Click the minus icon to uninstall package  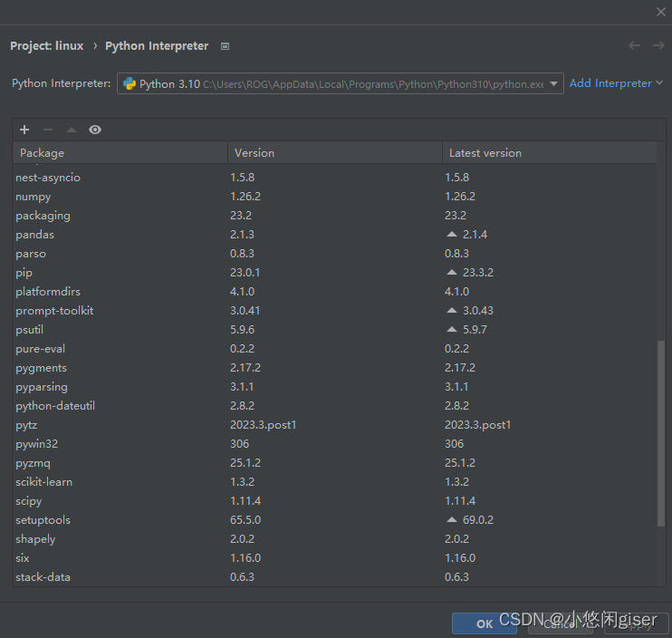pyautogui.click(x=48, y=130)
